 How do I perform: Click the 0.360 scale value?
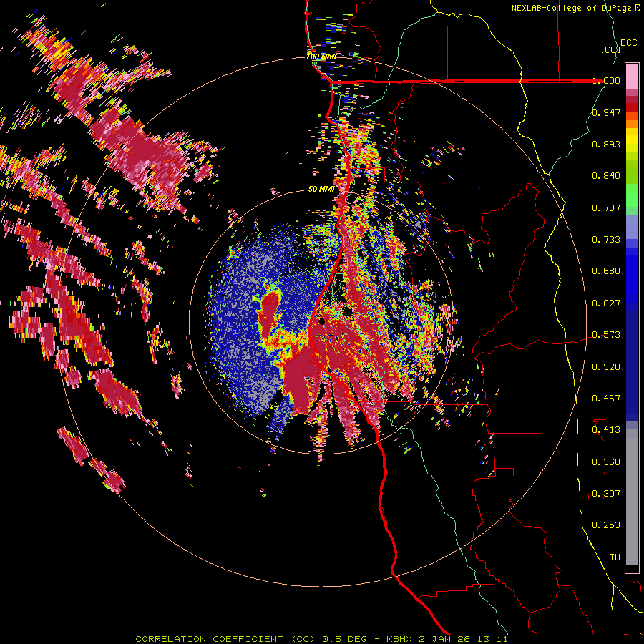click(606, 462)
